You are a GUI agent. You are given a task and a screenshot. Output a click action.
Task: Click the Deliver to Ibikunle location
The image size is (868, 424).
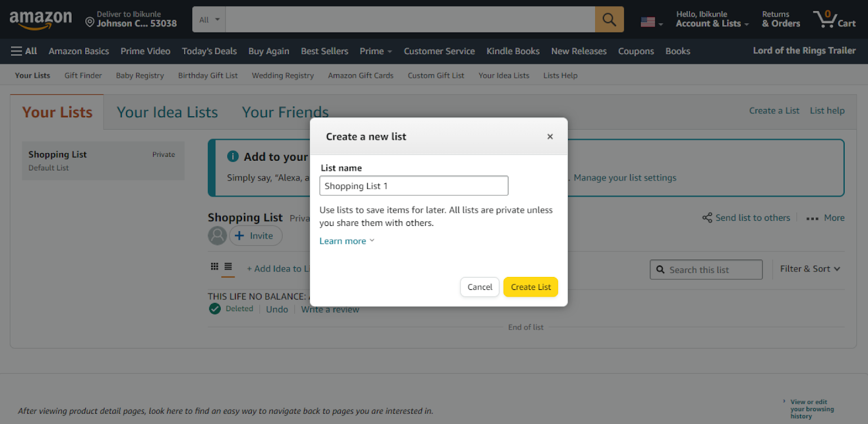point(131,20)
